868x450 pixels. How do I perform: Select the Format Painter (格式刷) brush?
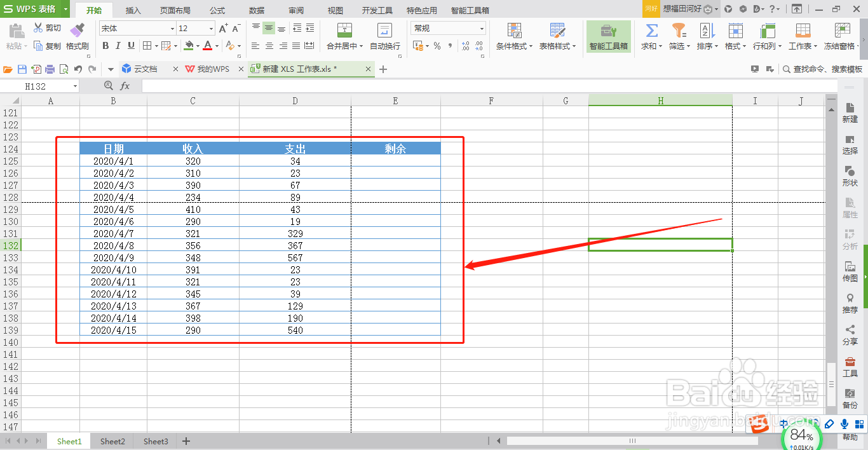(x=77, y=30)
